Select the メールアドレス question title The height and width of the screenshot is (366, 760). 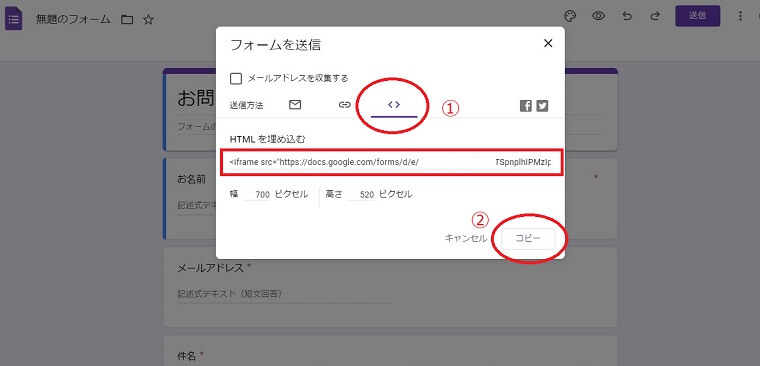coord(210,268)
